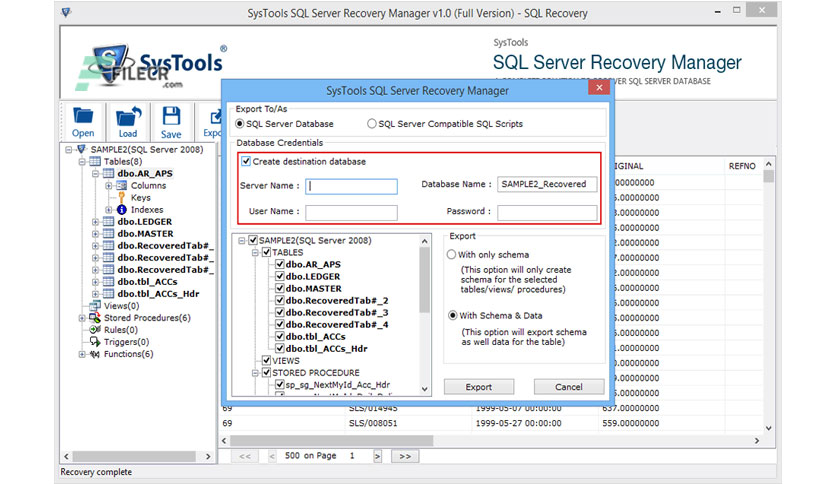This screenshot has width=836, height=484.
Task: Click the dbo.AR_APS table icon in left tree
Action: [108, 173]
